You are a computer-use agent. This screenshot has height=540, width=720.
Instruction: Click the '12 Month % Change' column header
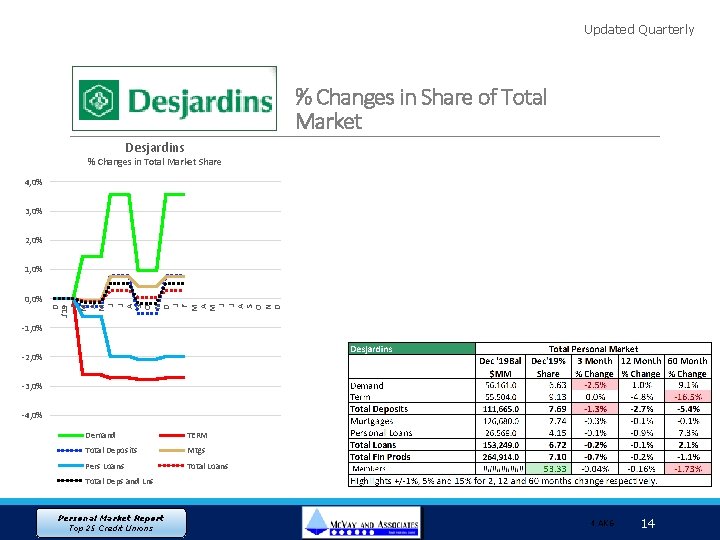click(x=641, y=367)
